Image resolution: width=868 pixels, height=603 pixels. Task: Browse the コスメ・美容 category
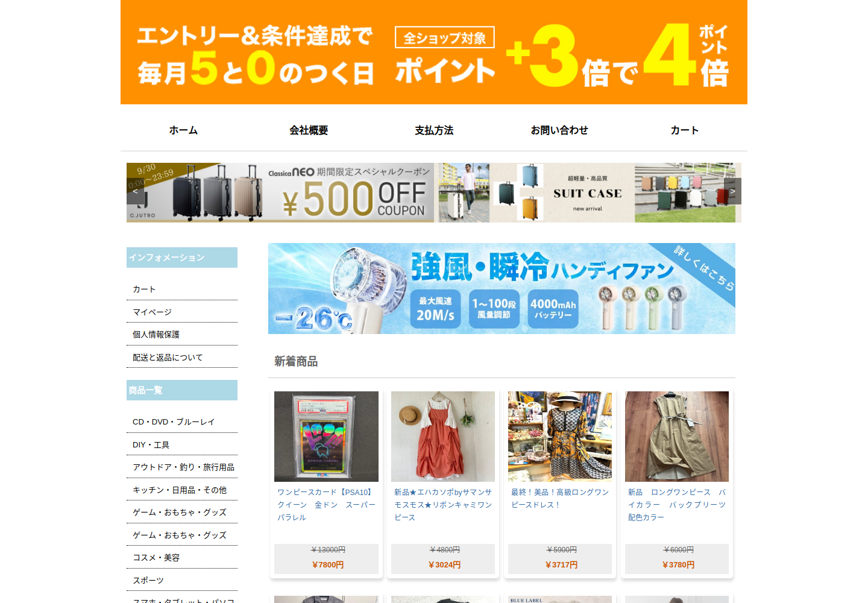tap(156, 558)
